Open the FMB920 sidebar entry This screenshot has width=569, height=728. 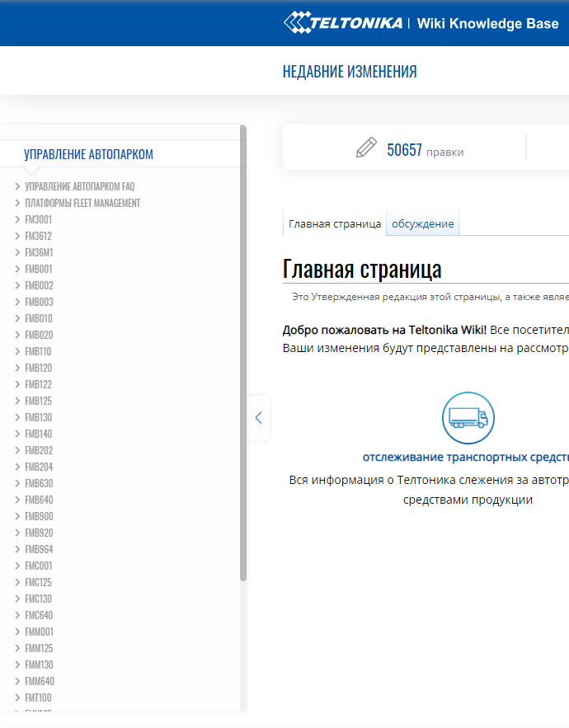click(x=39, y=533)
